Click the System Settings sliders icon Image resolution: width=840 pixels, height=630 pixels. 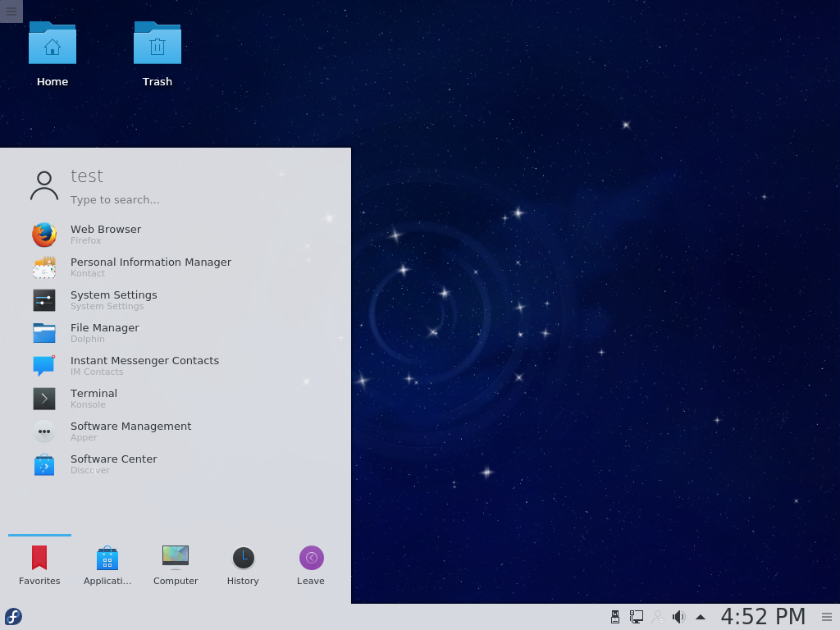pos(44,300)
